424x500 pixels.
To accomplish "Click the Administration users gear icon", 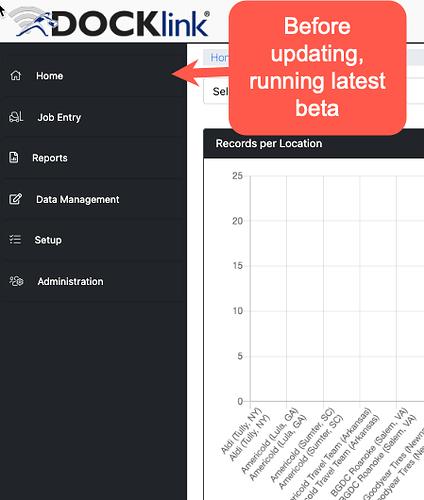I will [16, 281].
